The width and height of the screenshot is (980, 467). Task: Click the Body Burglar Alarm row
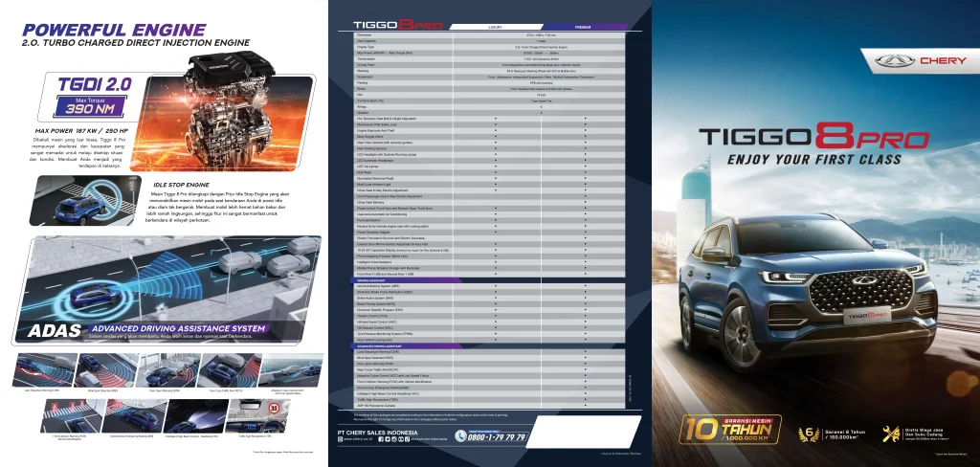(x=489, y=136)
